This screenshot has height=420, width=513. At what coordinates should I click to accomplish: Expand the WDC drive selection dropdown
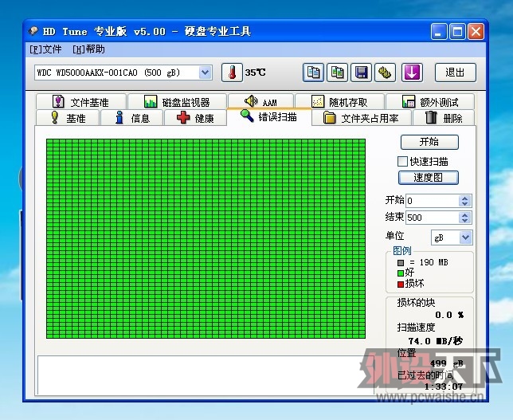[x=206, y=73]
